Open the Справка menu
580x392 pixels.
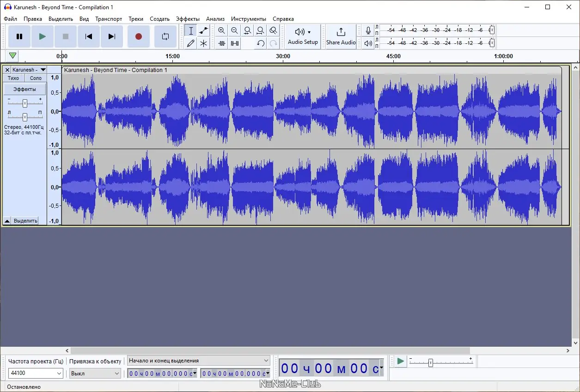(x=283, y=19)
